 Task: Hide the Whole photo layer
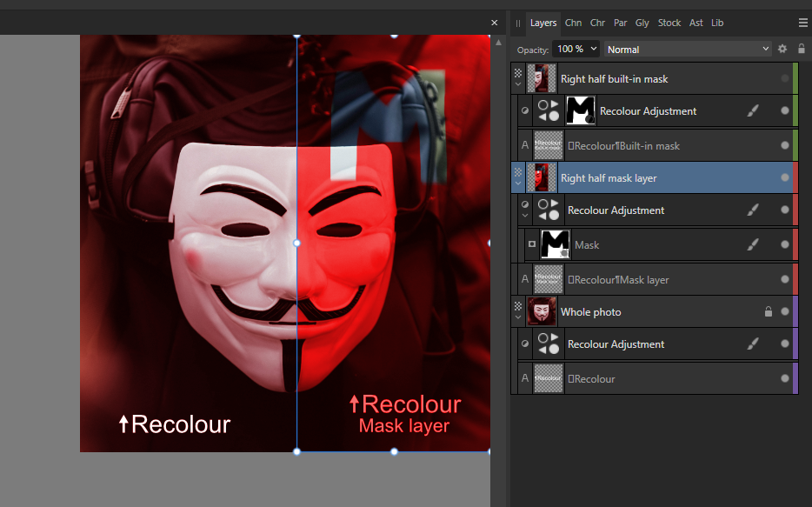coord(784,311)
